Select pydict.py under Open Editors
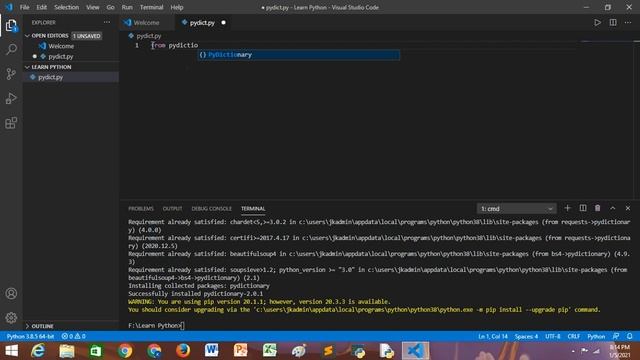 click(61, 57)
